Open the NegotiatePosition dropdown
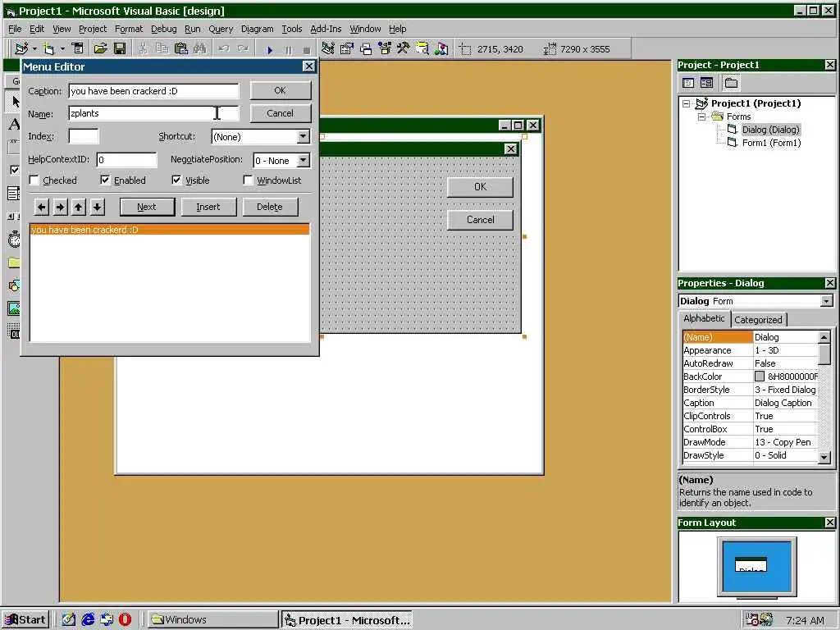840x630 pixels. pos(304,160)
